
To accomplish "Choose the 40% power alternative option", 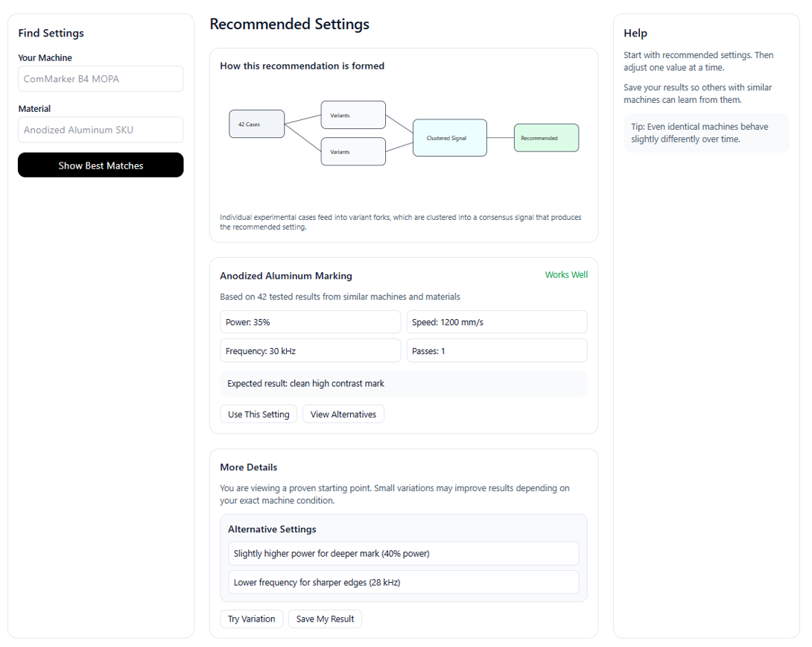I will (x=403, y=553).
